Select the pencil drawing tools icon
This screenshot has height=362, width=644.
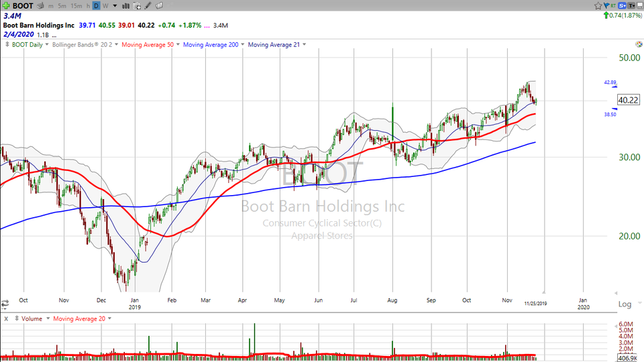tap(148, 6)
